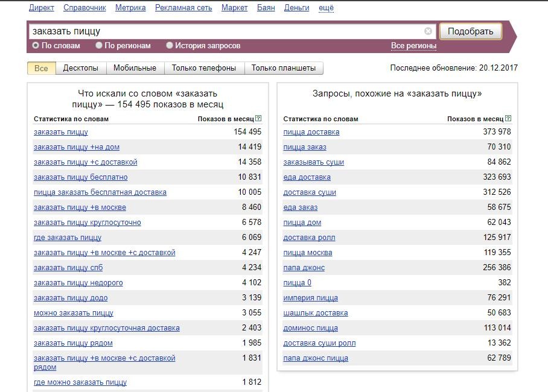Select the 'История запросов' radio option
This screenshot has width=548, height=392.
tap(169, 45)
